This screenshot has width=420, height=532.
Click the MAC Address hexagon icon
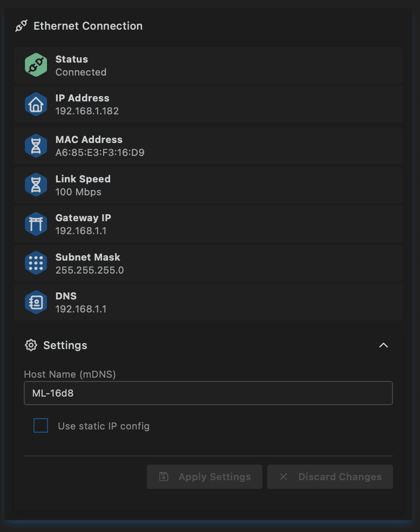[x=36, y=146]
